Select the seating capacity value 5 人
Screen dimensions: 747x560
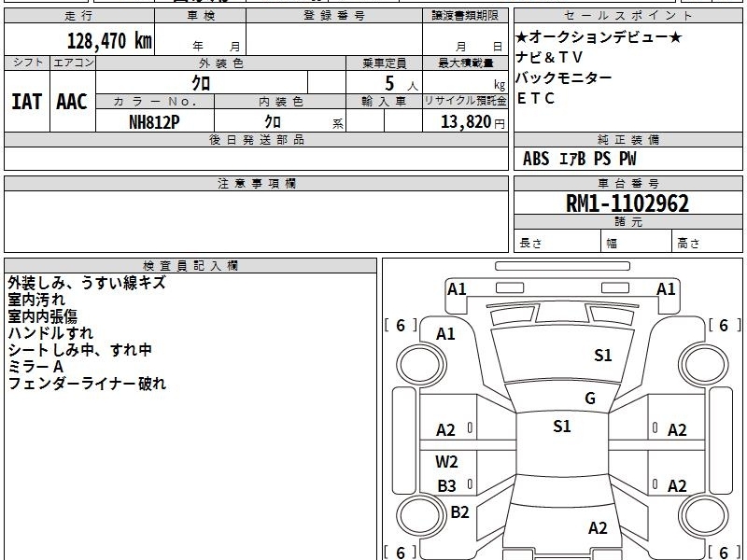[401, 84]
